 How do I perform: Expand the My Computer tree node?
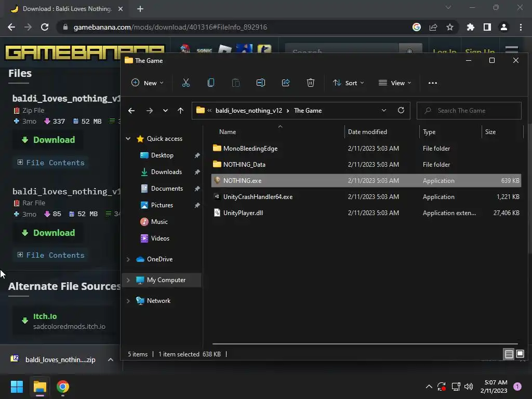[x=128, y=280]
